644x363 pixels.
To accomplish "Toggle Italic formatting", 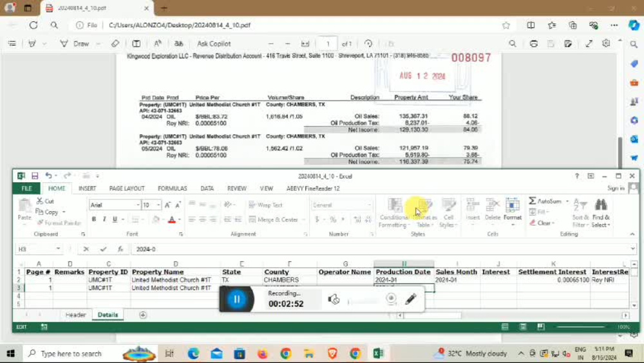I will click(104, 219).
